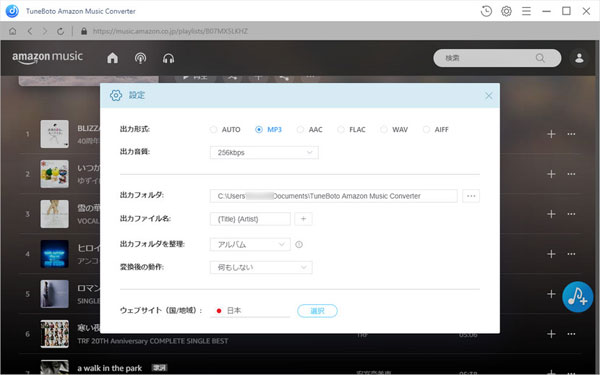
Task: Navigate back with the left arrow
Action: coord(30,31)
